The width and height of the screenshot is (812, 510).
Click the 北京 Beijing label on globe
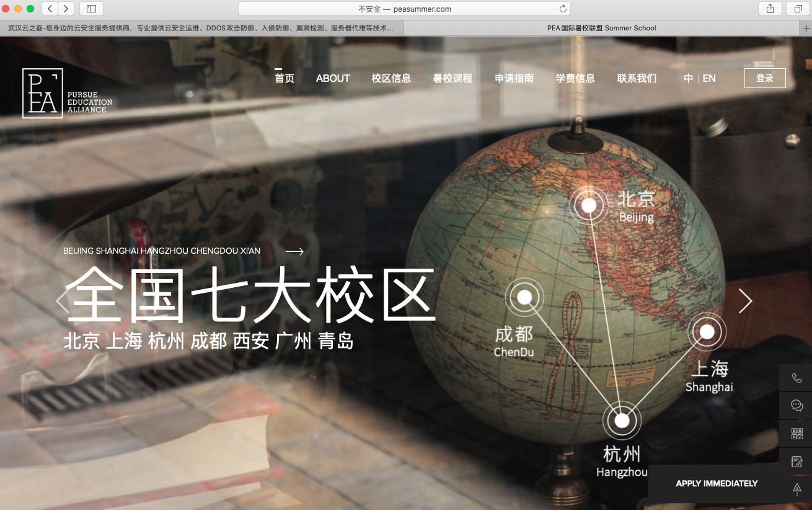(x=637, y=207)
